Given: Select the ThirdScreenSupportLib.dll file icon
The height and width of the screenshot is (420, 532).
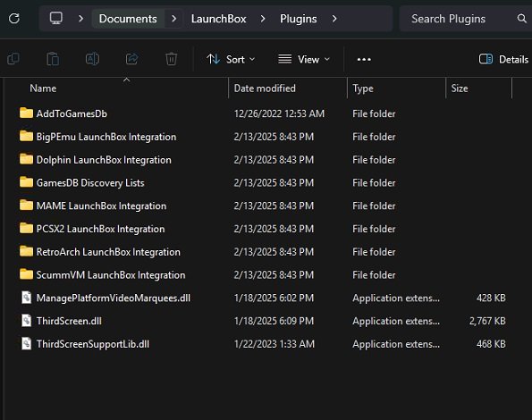Looking at the screenshot, I should click(27, 344).
